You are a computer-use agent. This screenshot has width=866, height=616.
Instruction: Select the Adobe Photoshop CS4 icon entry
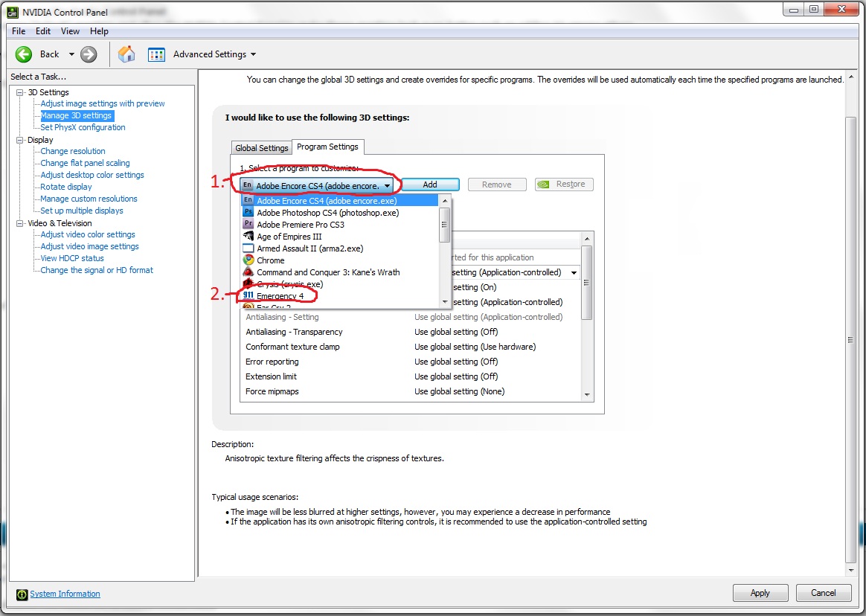[248, 212]
